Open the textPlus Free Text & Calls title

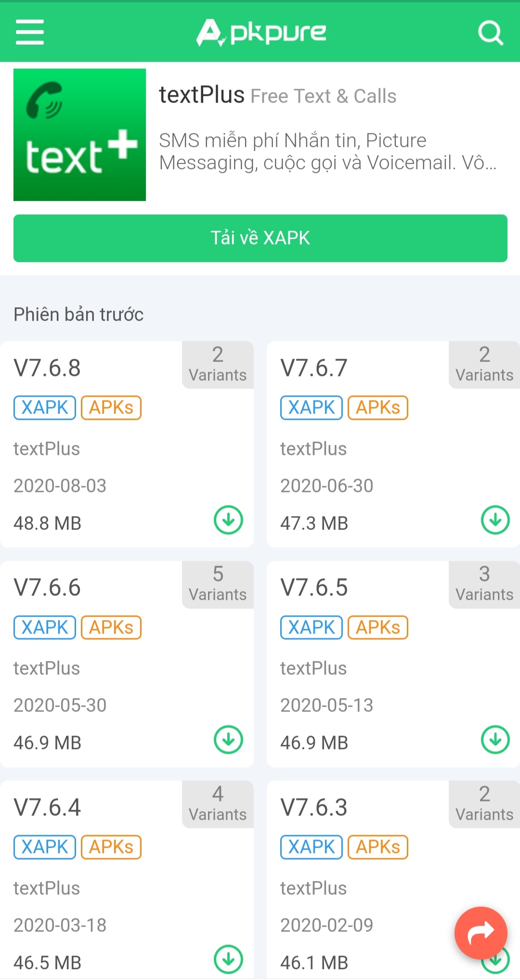277,95
